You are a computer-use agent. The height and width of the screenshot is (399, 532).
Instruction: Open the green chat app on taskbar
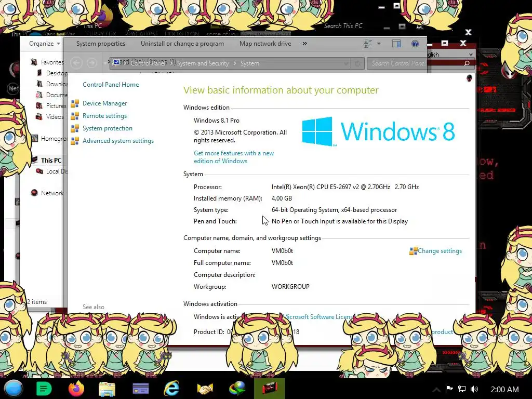44,389
